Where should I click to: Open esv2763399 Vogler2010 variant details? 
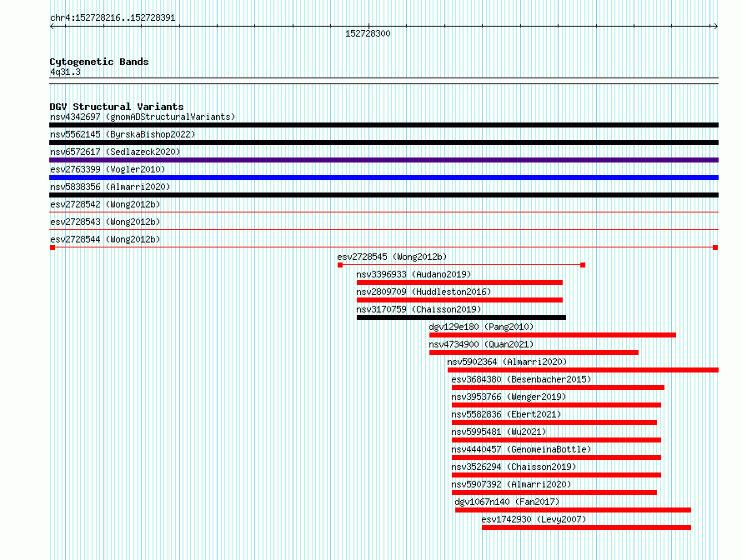click(x=108, y=169)
